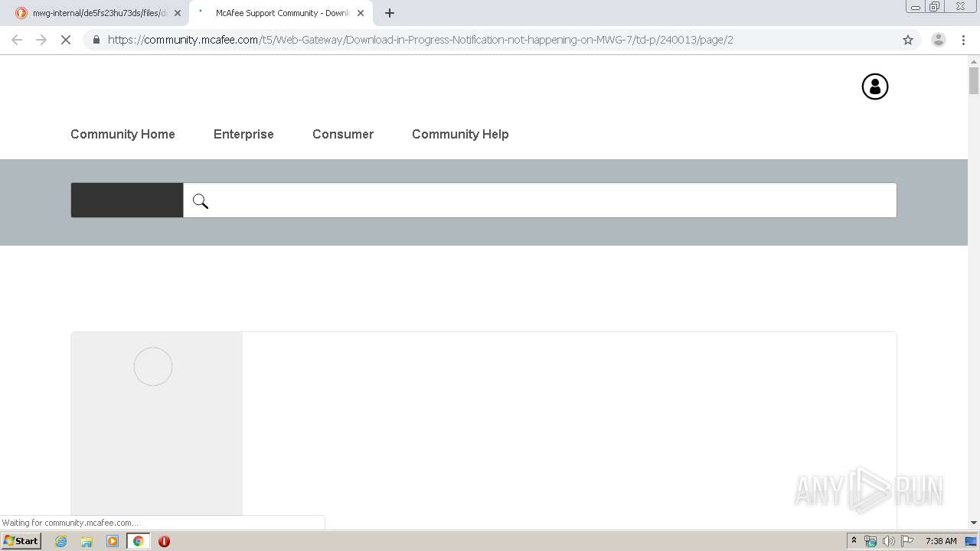Image resolution: width=980 pixels, height=551 pixels.
Task: Open the Enterprise menu
Action: click(243, 134)
